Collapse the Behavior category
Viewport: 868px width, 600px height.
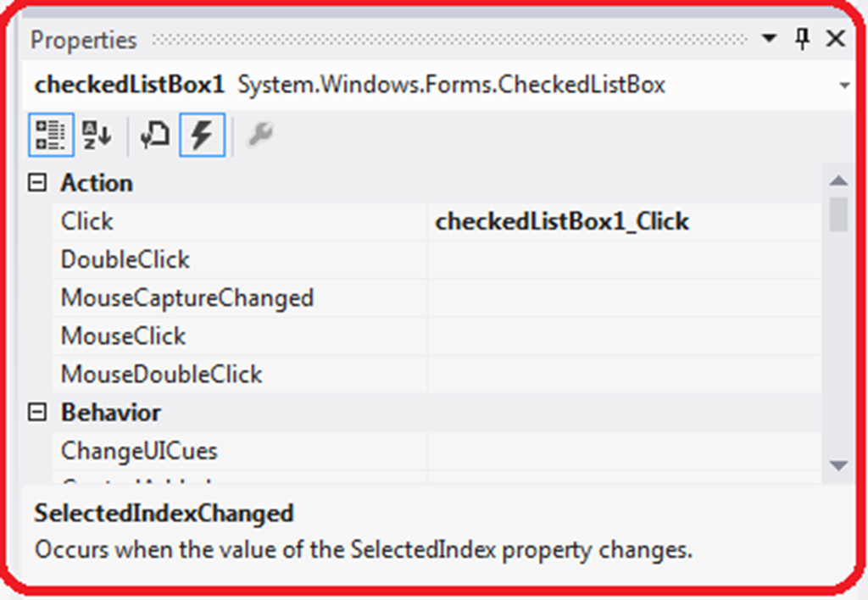pyautogui.click(x=37, y=413)
